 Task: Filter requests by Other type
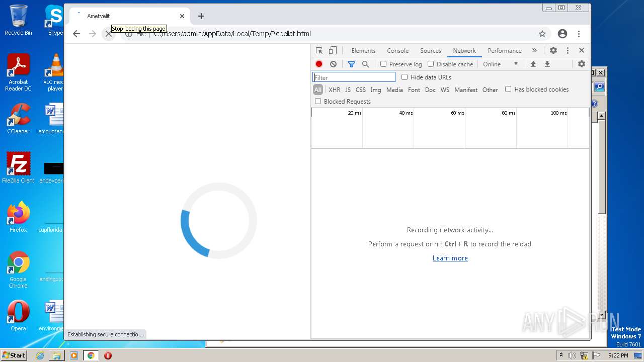[x=490, y=89]
